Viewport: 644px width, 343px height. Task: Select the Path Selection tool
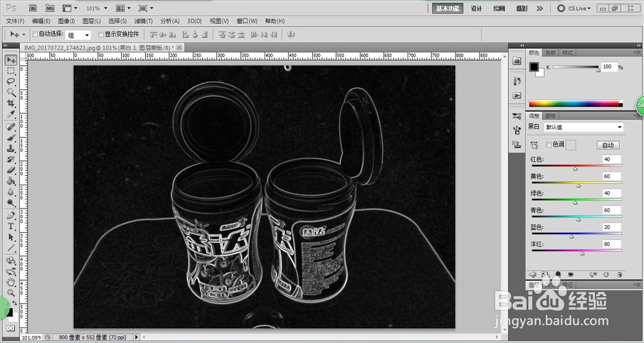(11, 237)
